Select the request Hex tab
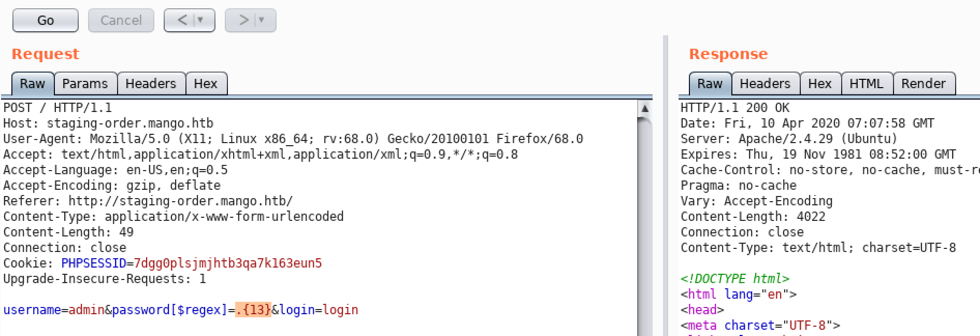The image size is (980, 336). (206, 83)
